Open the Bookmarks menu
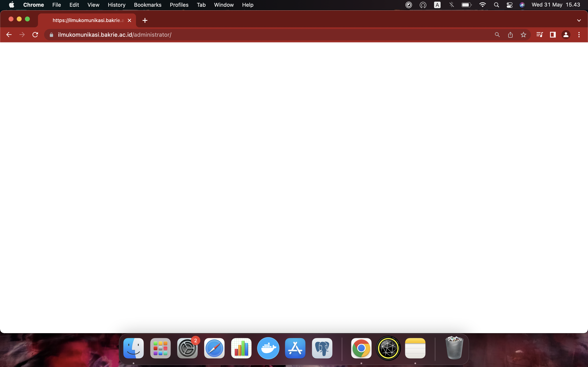The width and height of the screenshot is (588, 367). (x=147, y=5)
